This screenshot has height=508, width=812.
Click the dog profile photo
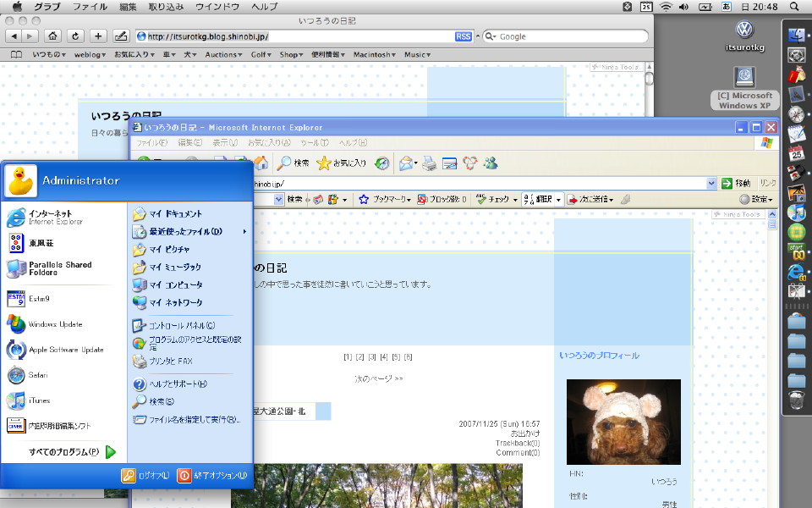[x=623, y=422]
